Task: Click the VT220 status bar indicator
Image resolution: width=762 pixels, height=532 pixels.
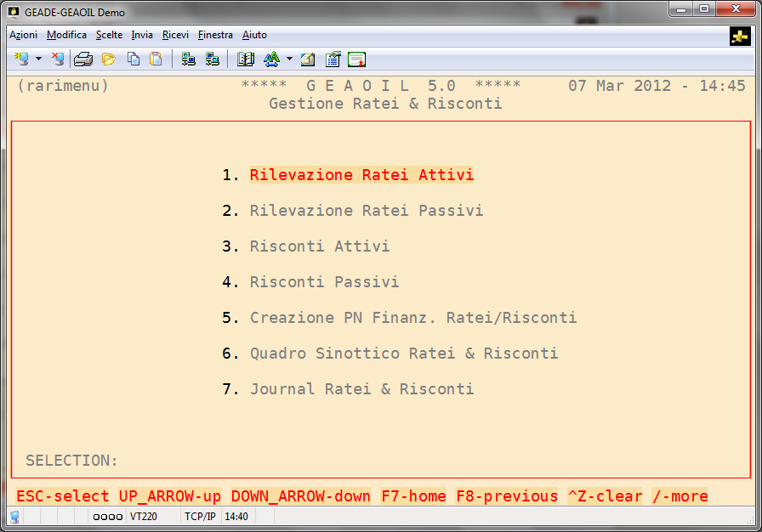Action: click(x=143, y=517)
